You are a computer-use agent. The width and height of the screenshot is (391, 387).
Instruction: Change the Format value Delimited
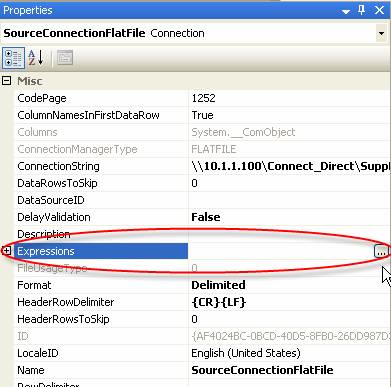(218, 285)
